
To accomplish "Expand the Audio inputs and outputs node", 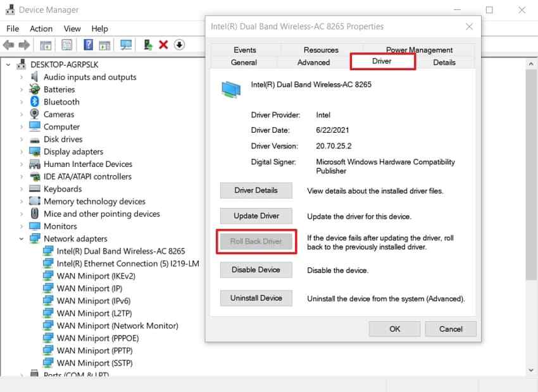I will point(22,77).
